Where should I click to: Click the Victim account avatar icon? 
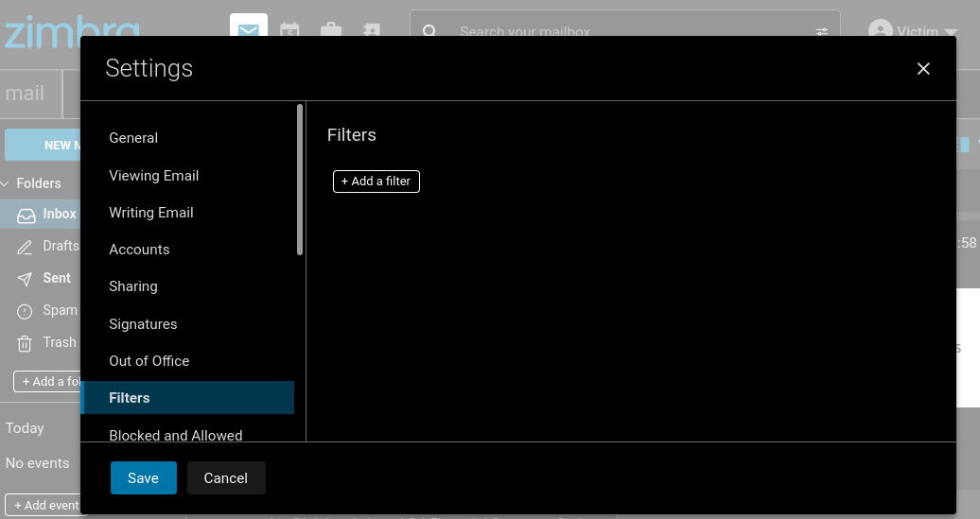pyautogui.click(x=880, y=28)
